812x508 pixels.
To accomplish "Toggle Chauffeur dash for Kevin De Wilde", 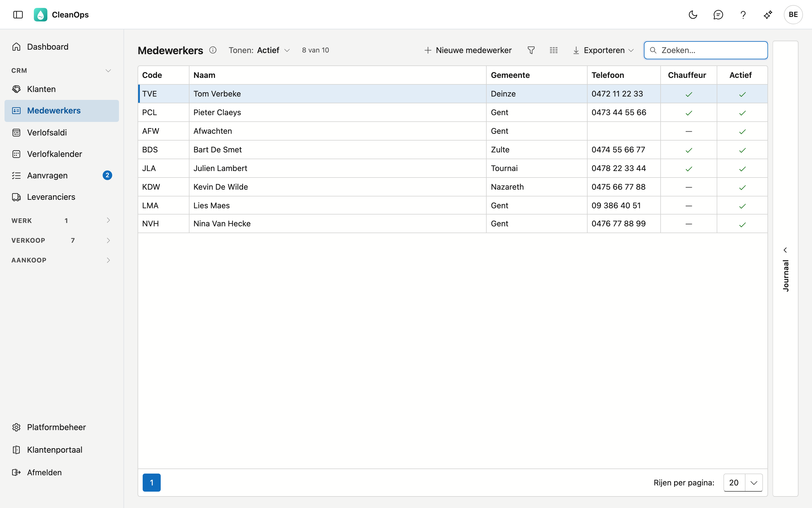I will pos(689,187).
